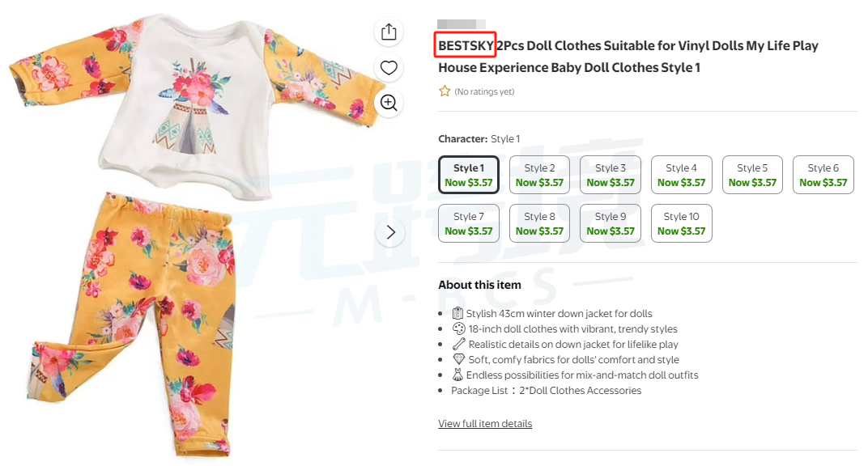868x466 pixels.
Task: Select Style 7 variant option
Action: [469, 223]
